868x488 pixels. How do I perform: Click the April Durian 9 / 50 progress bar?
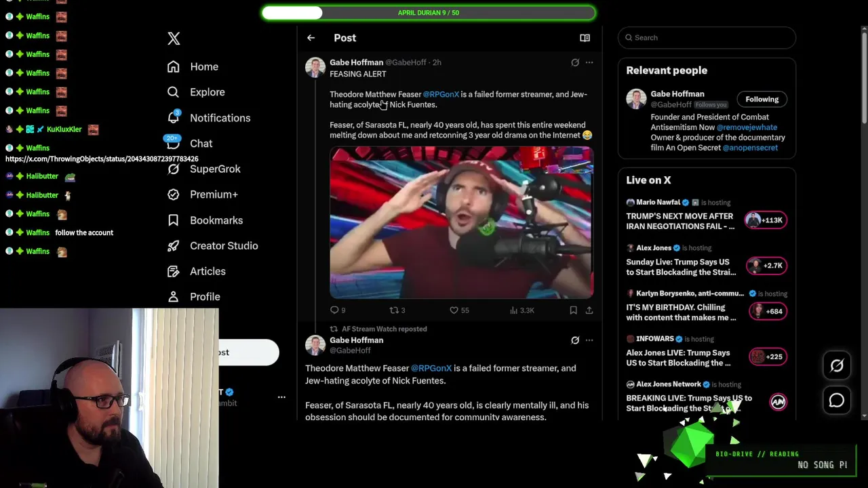429,12
